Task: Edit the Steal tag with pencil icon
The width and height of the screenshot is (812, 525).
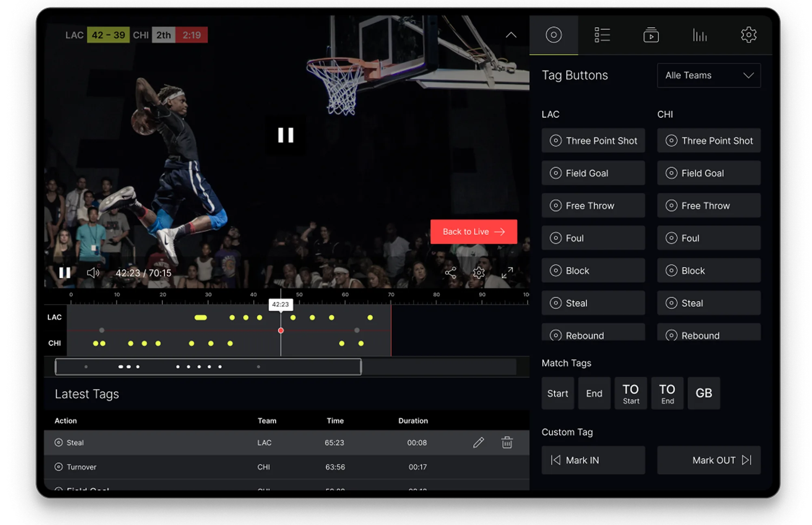Action: tap(479, 443)
